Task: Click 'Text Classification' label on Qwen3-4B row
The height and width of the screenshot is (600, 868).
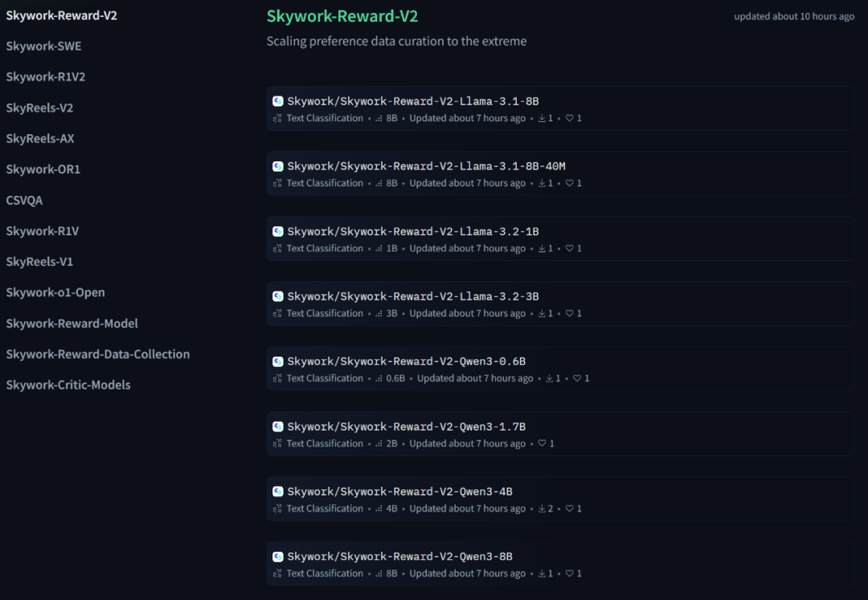Action: [x=325, y=508]
